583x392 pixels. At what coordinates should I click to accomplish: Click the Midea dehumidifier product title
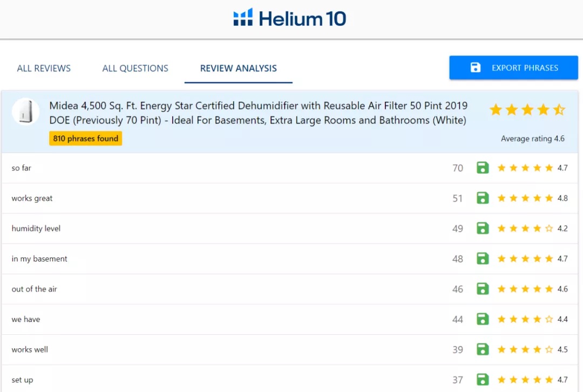click(258, 113)
